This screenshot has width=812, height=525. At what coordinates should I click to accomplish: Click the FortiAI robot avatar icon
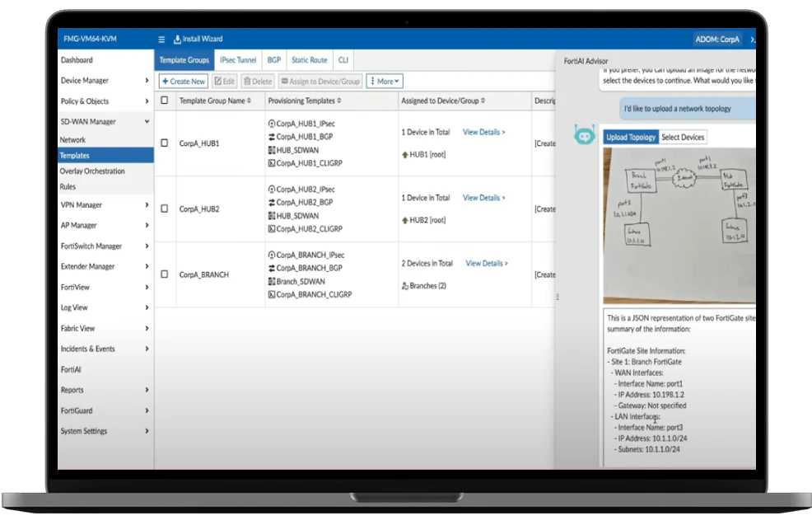pyautogui.click(x=585, y=136)
